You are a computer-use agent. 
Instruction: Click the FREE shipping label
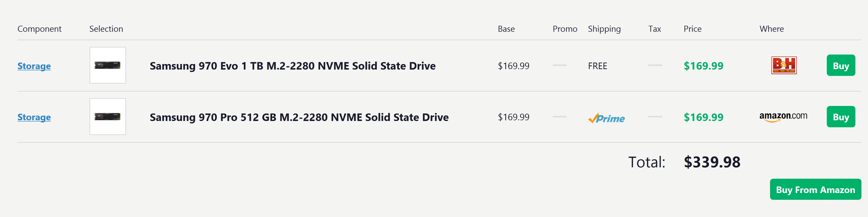coord(597,66)
